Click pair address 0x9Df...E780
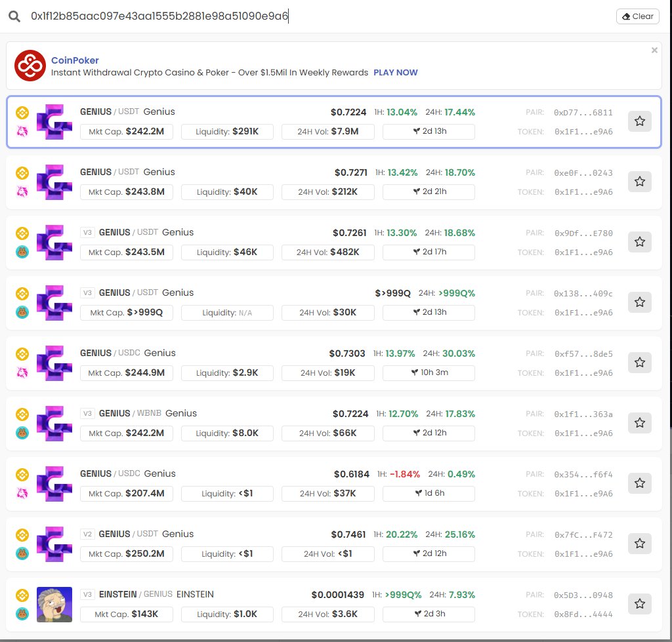 point(583,233)
